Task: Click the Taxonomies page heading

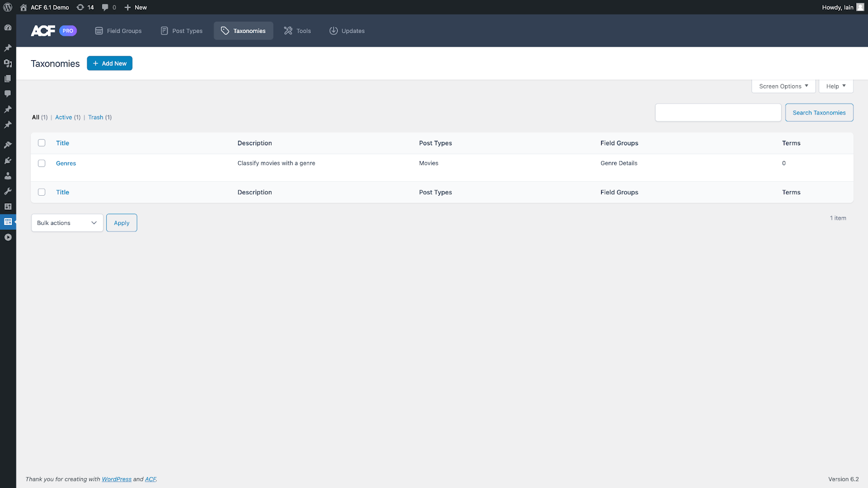Action: pyautogui.click(x=55, y=63)
